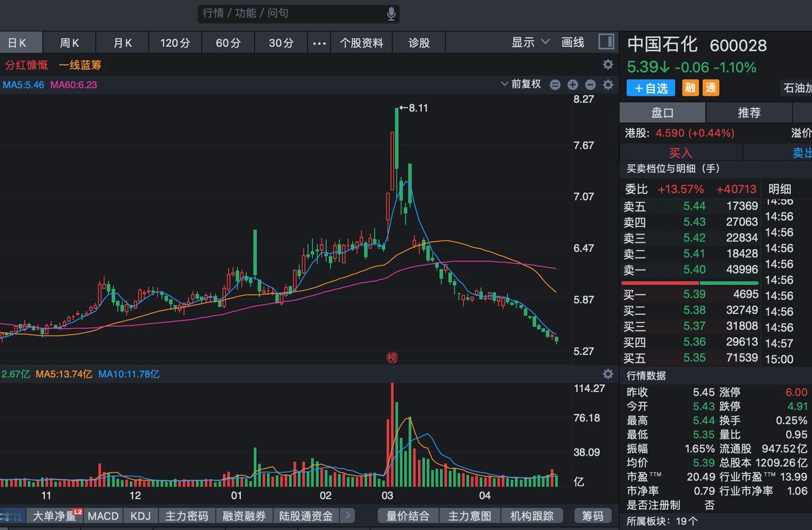Expand the more periods ellipsis menu

[x=319, y=42]
